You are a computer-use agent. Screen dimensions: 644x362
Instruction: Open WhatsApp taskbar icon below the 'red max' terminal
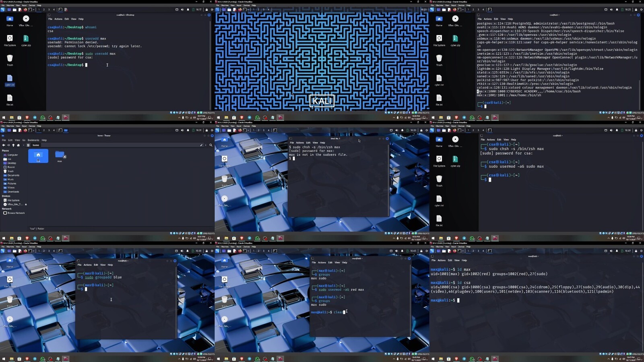257,359
